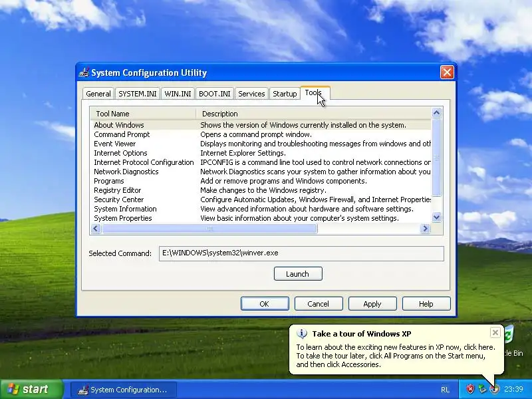Select the Programs tool row
The width and height of the screenshot is (532, 399).
(x=261, y=181)
